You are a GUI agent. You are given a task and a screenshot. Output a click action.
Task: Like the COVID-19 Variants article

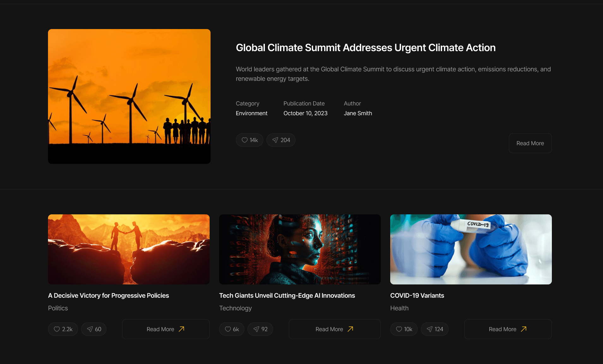404,329
